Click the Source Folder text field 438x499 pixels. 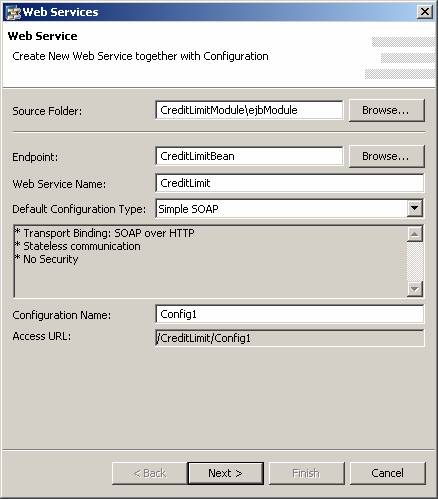point(249,110)
